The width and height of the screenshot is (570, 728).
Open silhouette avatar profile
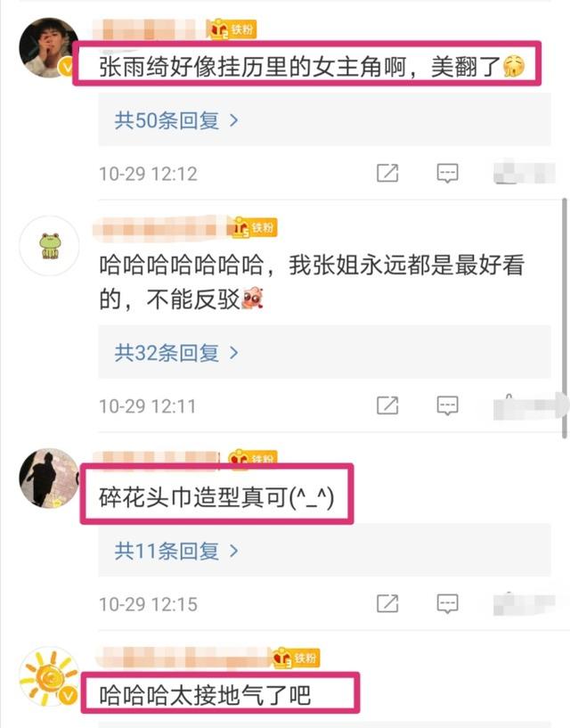tap(49, 478)
